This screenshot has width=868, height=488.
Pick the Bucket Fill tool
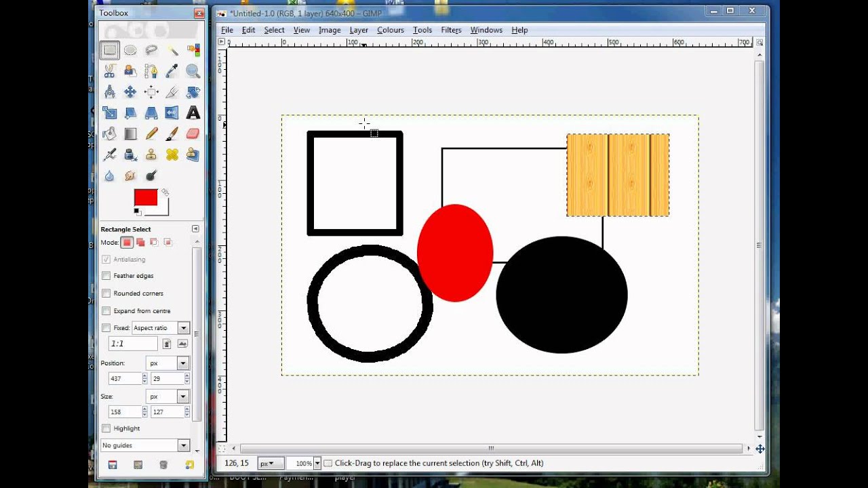[109, 134]
